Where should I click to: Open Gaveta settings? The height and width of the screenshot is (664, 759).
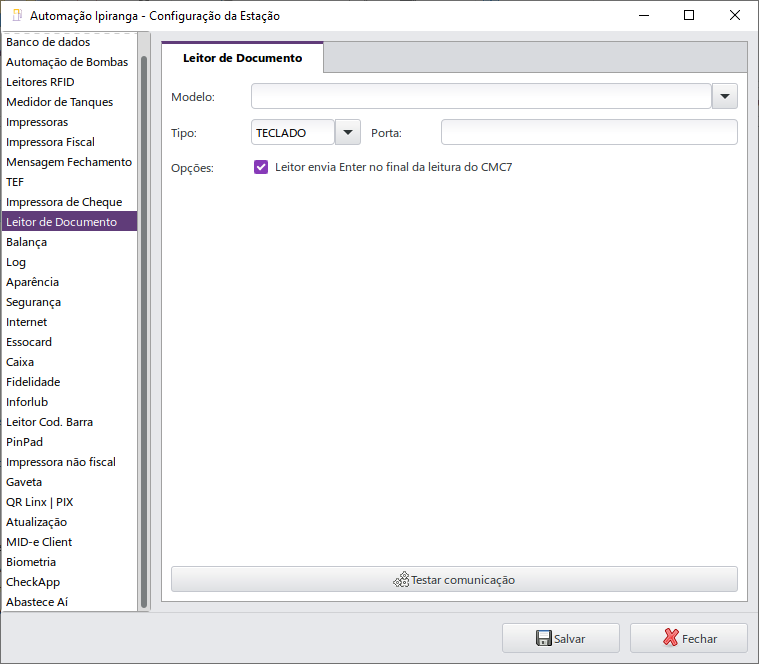[x=70, y=482]
